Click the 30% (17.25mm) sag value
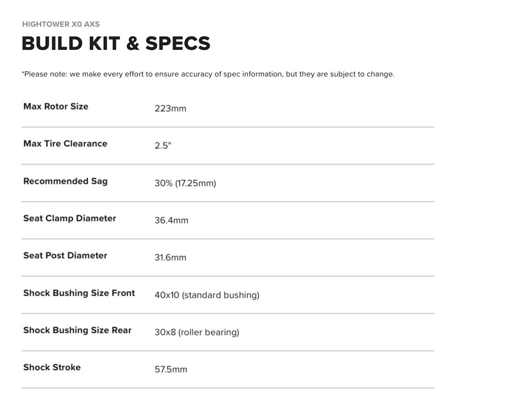The width and height of the screenshot is (532, 399). click(185, 183)
